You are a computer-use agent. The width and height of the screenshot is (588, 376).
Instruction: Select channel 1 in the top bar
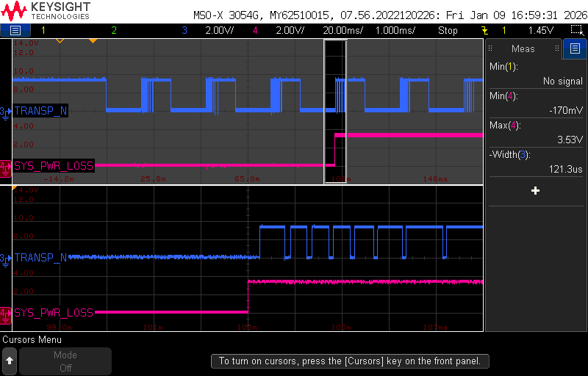(x=43, y=30)
